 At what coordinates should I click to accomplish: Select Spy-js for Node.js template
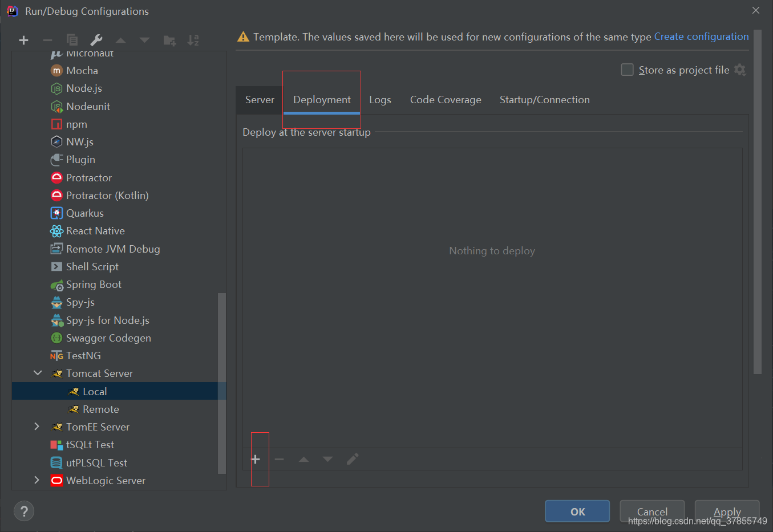coord(119,320)
